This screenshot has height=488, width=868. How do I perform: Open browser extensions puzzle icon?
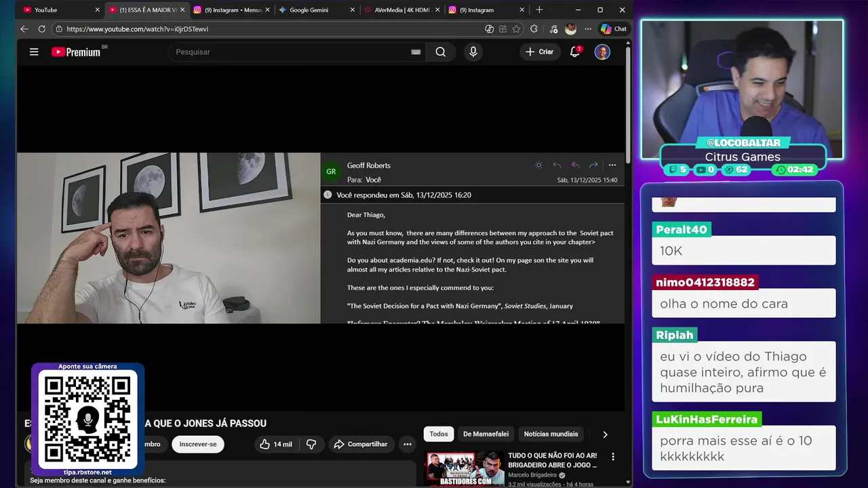pos(534,29)
